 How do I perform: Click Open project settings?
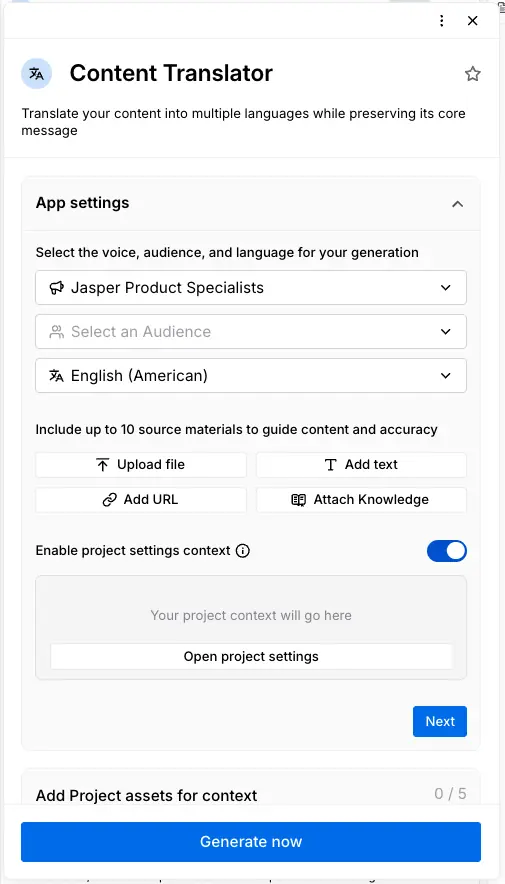(251, 656)
